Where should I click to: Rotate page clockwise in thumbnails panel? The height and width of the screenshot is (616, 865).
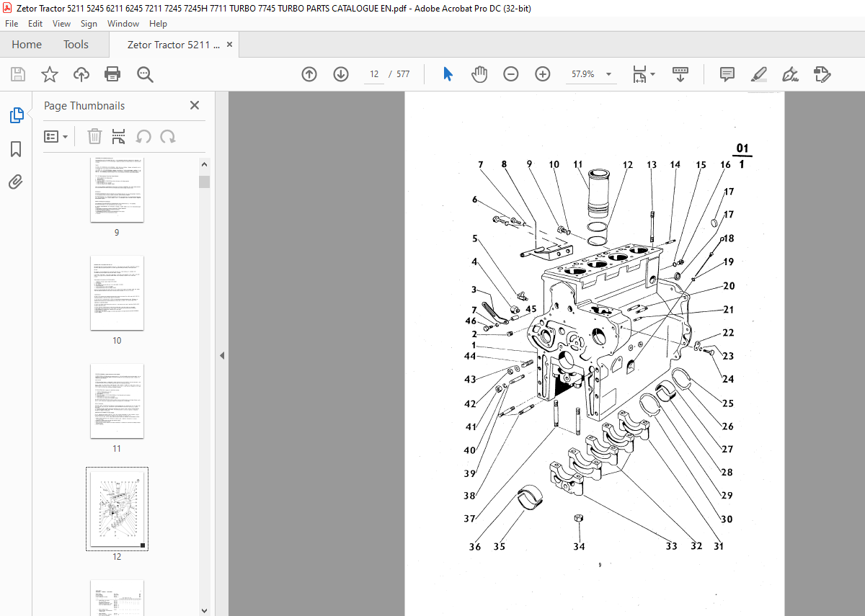168,136
